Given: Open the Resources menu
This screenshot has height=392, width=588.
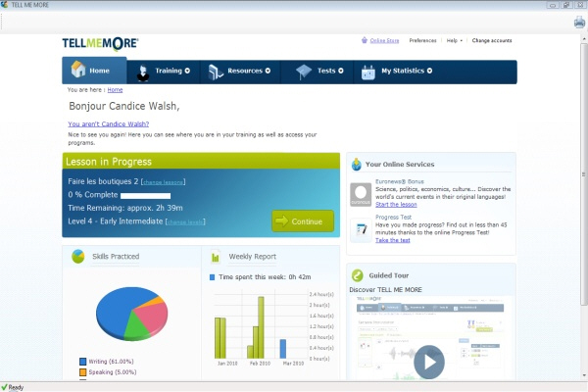Looking at the screenshot, I should tap(240, 71).
